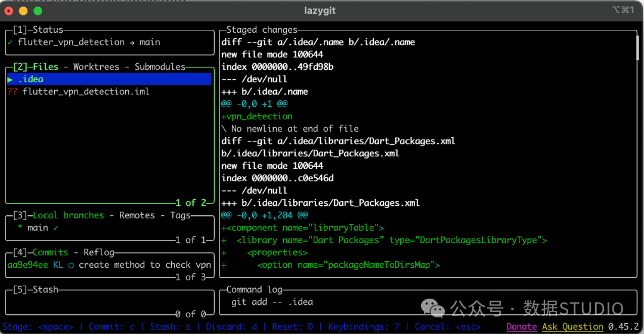Screen dimensions: 644x334
Task: Switch to the Reflog tab
Action: point(98,252)
